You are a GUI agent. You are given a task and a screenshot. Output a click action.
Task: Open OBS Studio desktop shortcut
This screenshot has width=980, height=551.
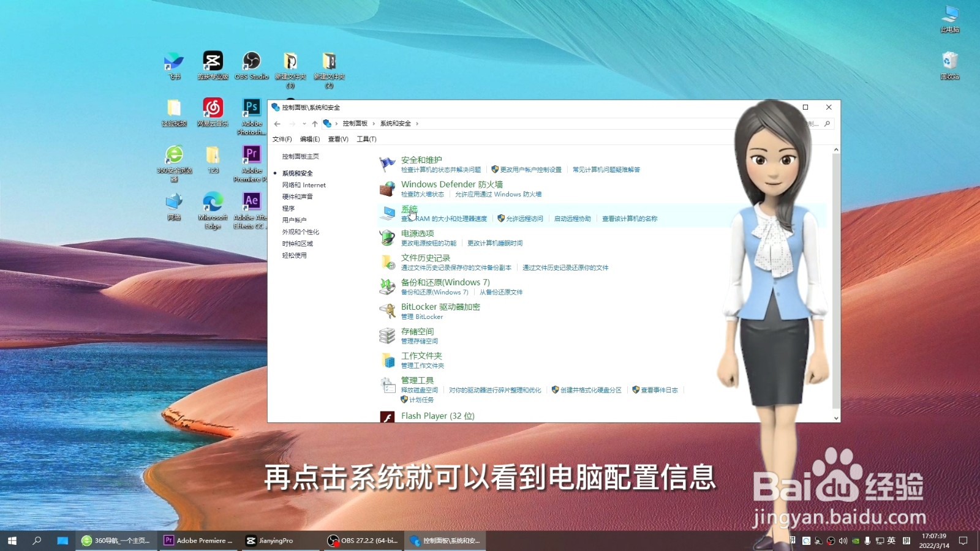tap(252, 66)
